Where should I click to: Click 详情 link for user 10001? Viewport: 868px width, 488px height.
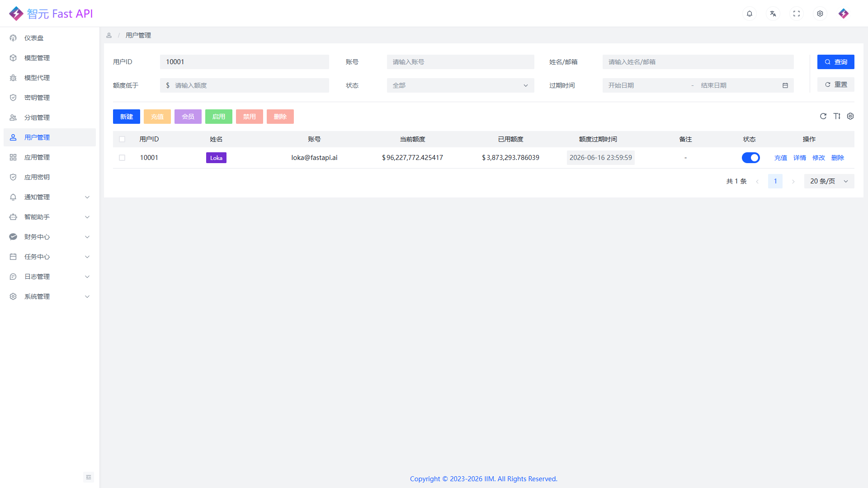[799, 158]
